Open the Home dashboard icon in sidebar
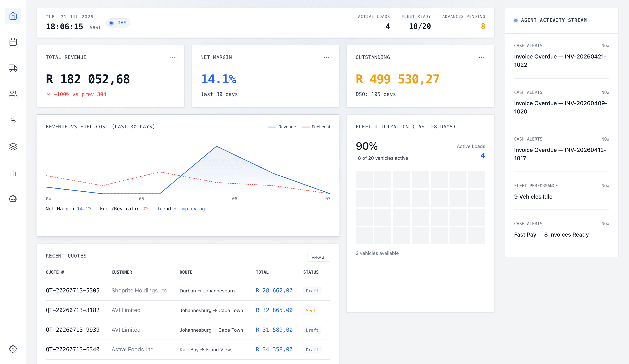Viewport: 629px width, 364px height. 13,16
